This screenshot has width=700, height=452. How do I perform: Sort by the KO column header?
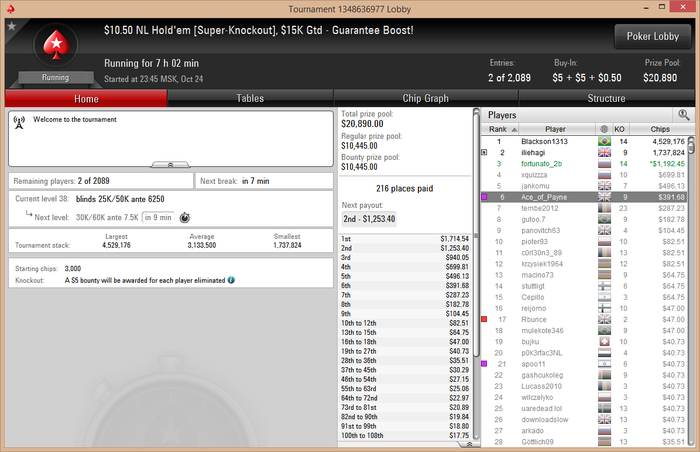point(619,129)
